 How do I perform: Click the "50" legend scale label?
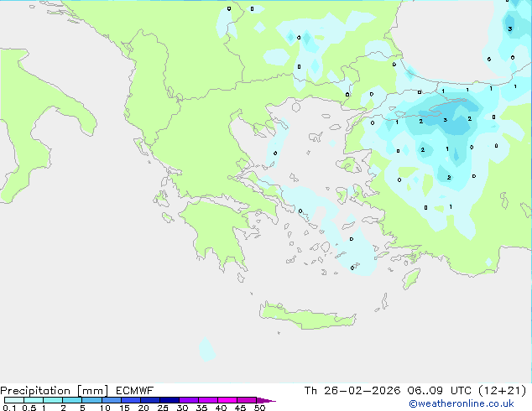pyautogui.click(x=259, y=408)
